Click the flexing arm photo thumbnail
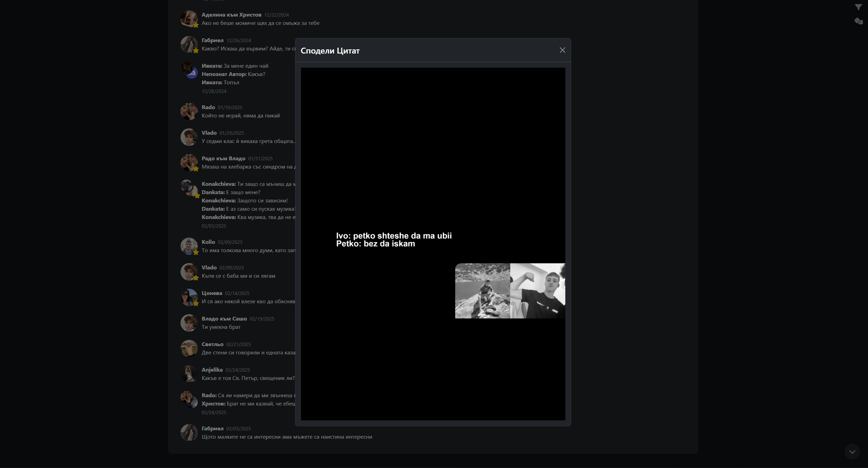 coord(537,291)
